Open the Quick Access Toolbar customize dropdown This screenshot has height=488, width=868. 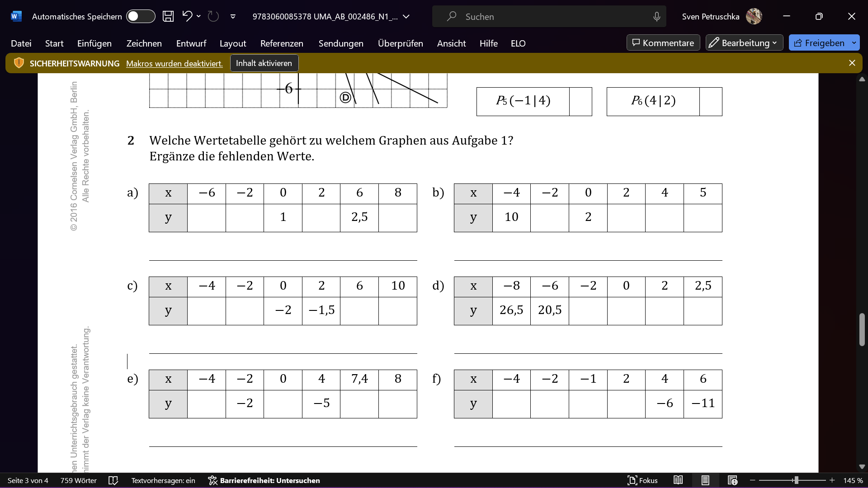click(233, 17)
